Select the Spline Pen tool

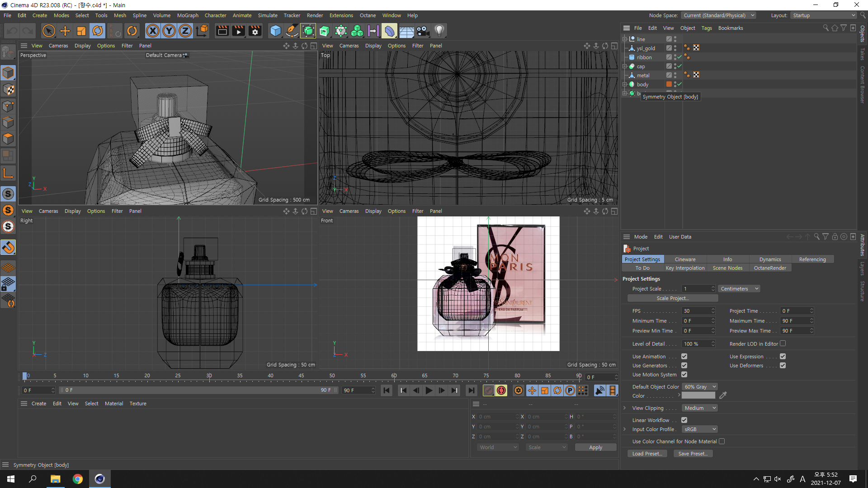292,31
